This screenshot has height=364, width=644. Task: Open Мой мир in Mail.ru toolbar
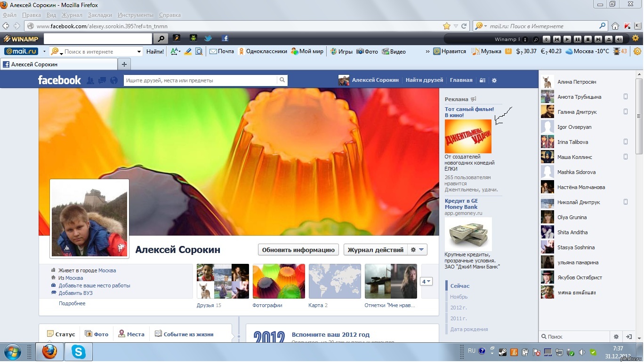click(x=307, y=51)
